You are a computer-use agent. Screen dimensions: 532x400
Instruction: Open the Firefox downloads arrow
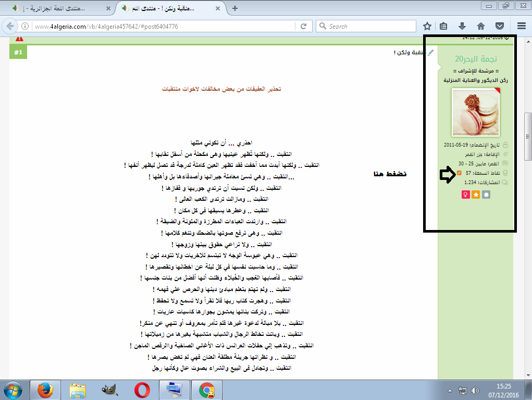pos(462,26)
